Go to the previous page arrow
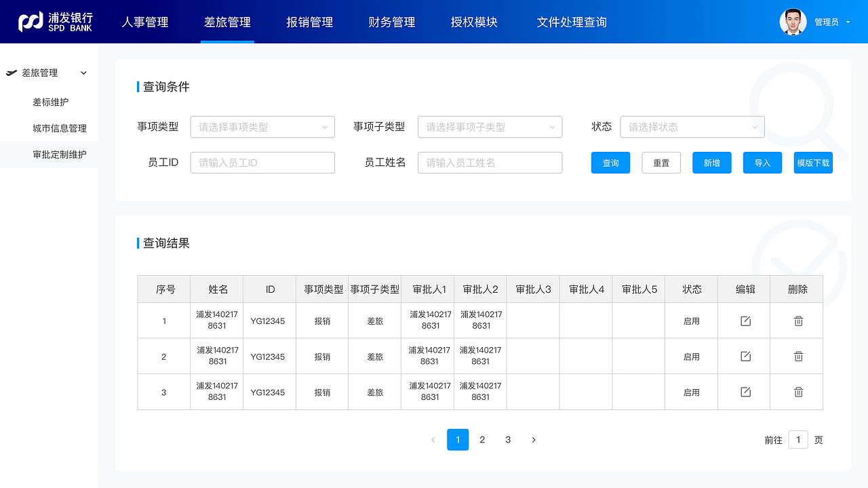868x488 pixels. (x=433, y=440)
